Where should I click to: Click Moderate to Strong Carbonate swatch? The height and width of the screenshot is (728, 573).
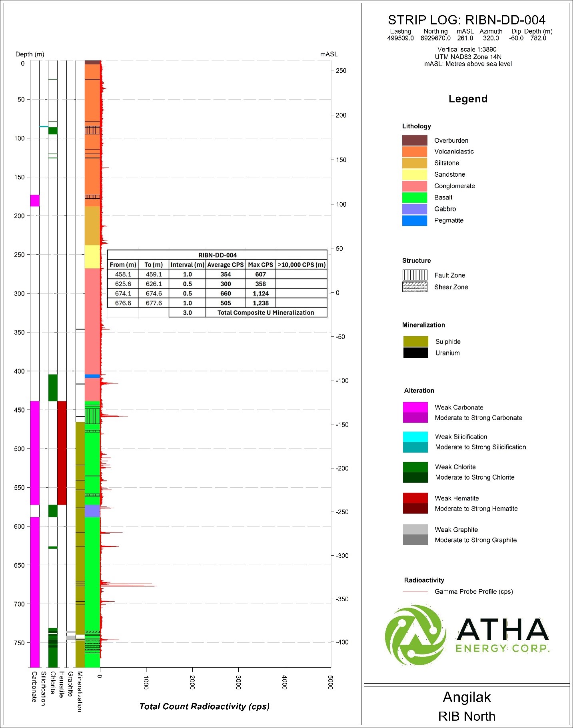(415, 417)
